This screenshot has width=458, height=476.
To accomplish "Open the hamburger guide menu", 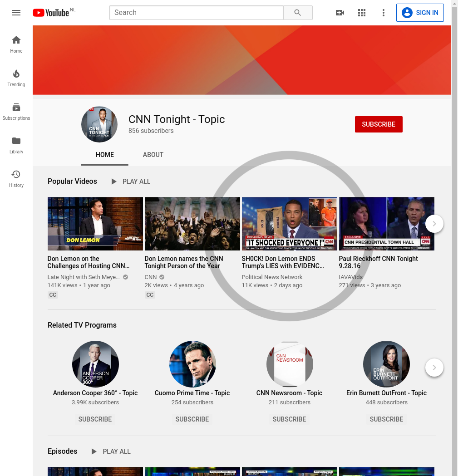I will 16,13.
